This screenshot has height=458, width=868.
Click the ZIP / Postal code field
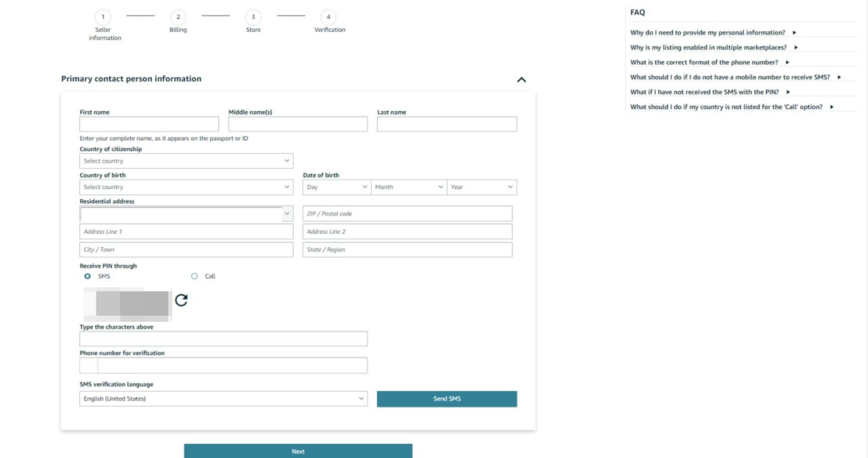[x=407, y=213]
